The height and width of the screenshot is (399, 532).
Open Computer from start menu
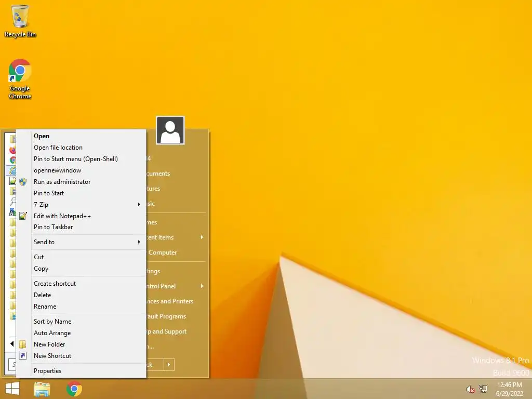coord(177,252)
